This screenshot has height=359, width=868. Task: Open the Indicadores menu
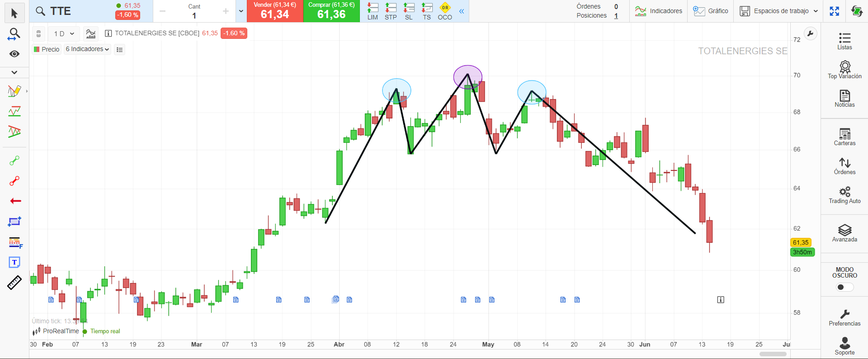658,11
